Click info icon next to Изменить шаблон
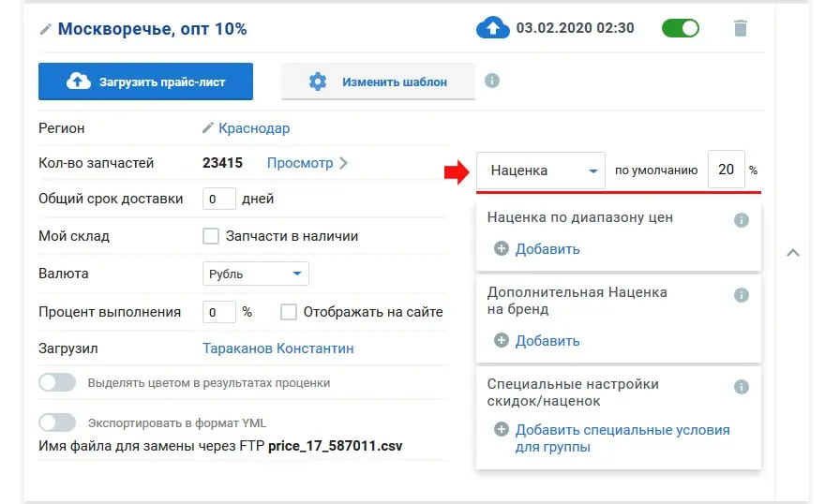Viewport: 825px width, 504px height. 492,81
